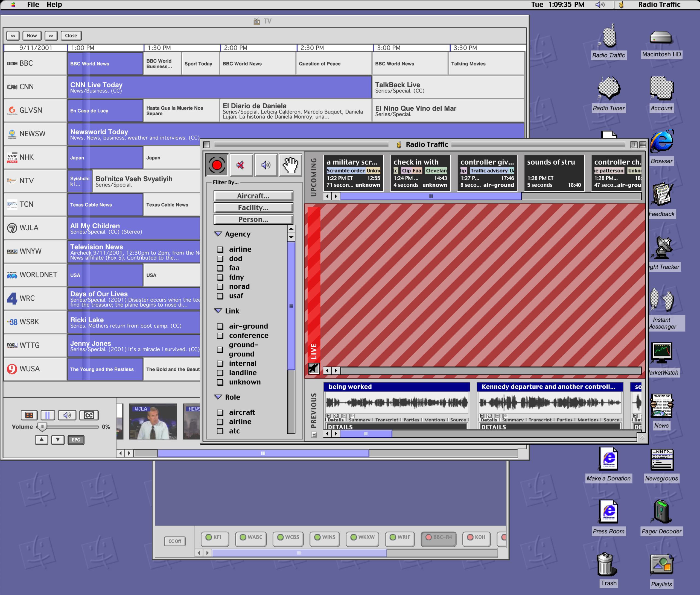
Task: Open Parties tab in the being worked clip
Action: coord(411,420)
